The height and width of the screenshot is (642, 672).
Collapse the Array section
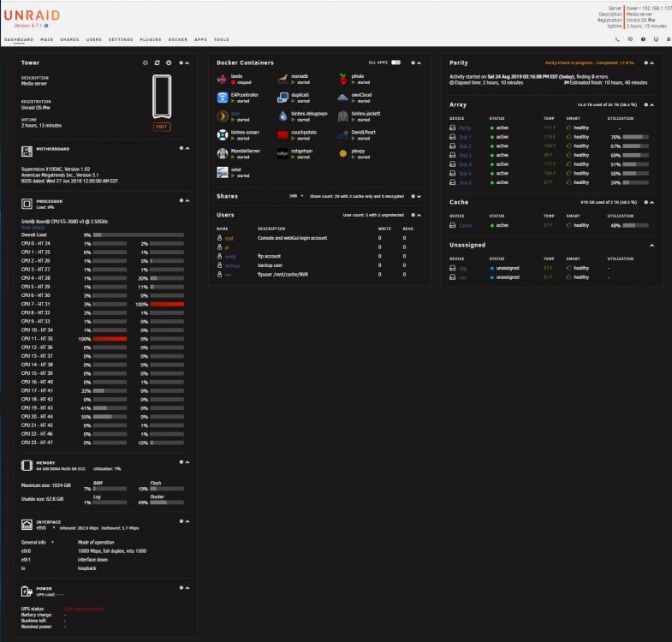click(651, 105)
